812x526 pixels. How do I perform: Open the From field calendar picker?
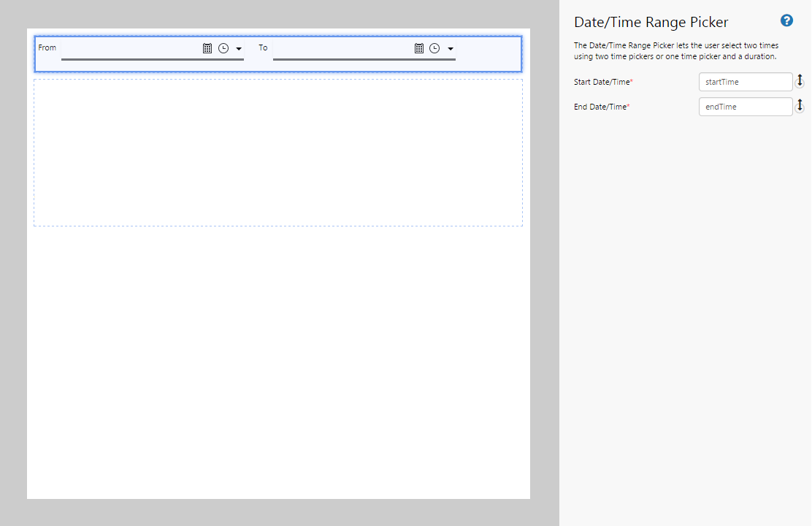pos(207,48)
